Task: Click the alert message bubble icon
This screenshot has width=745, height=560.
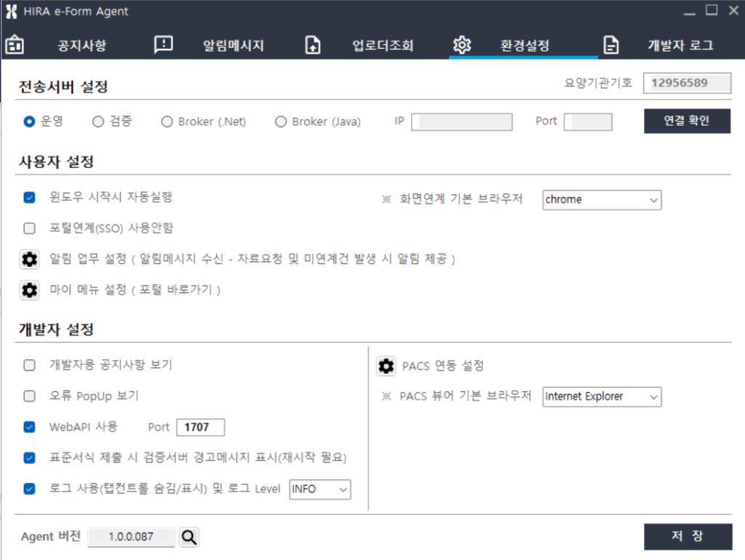Action: coord(164,45)
